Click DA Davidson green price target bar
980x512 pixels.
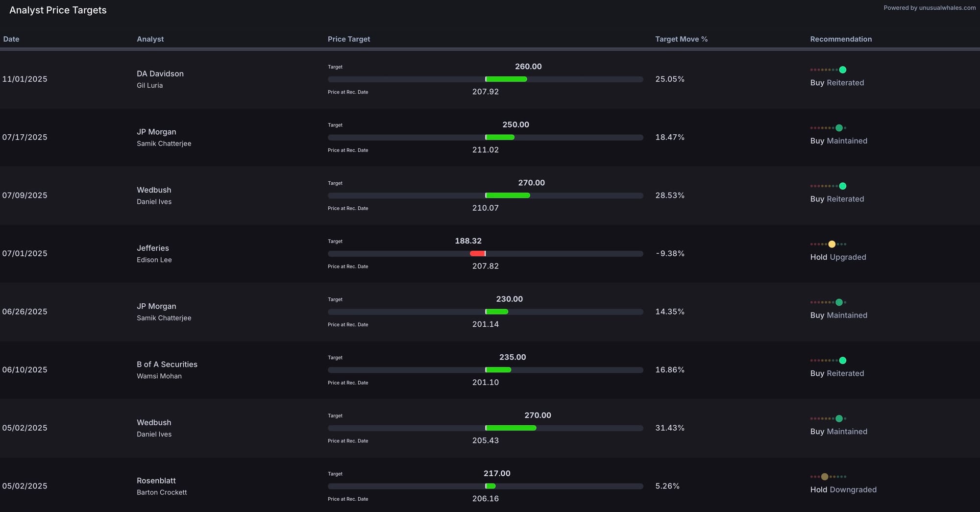pyautogui.click(x=506, y=79)
